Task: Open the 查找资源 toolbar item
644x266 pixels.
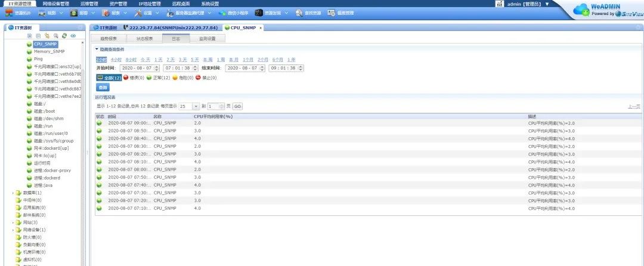Action: (x=308, y=13)
